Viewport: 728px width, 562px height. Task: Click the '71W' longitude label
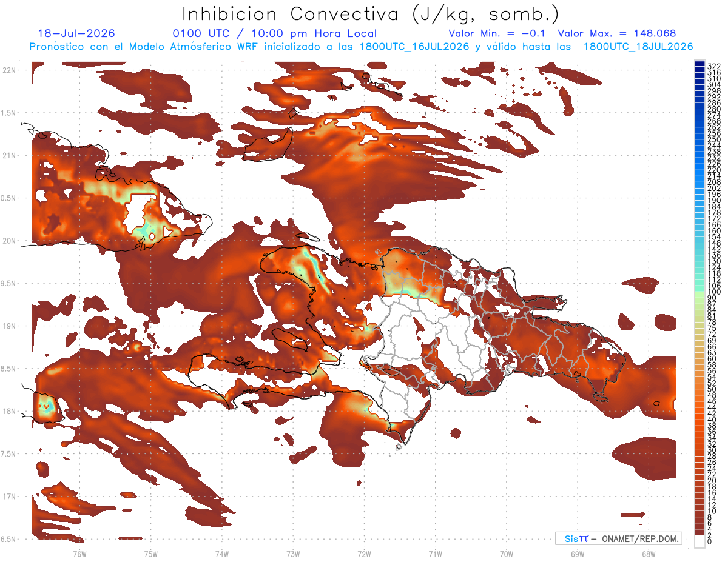click(x=435, y=554)
